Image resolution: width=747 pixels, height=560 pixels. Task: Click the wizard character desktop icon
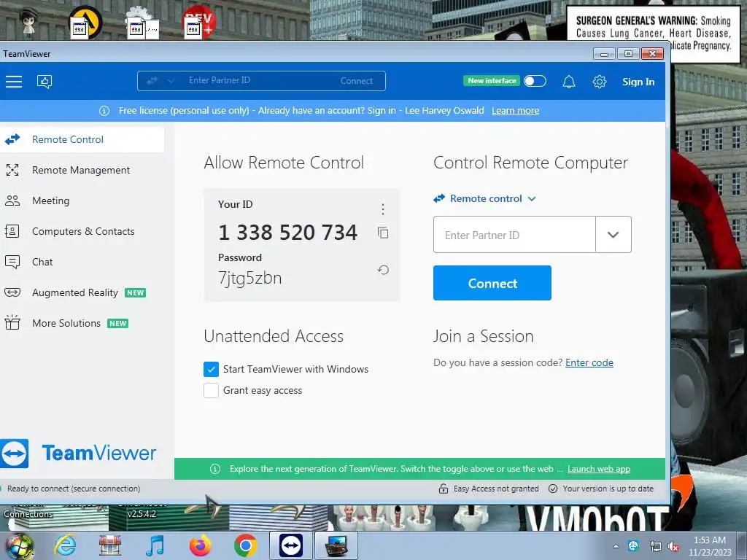point(28,23)
